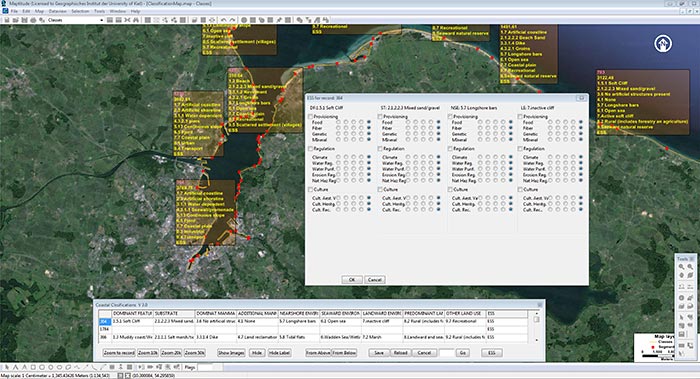Click the SUBSTRATE column header
Screen dimensions: 700x379
[x=174, y=313]
